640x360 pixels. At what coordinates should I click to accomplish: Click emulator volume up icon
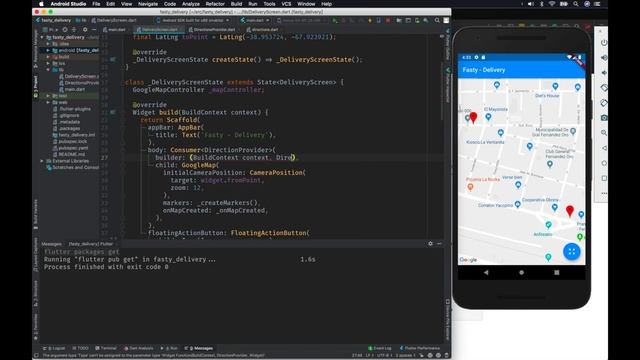point(604,58)
